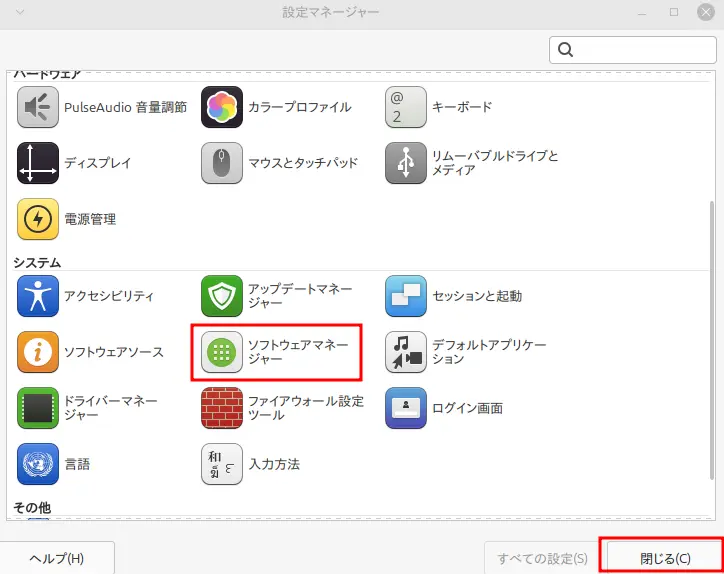Open ソフトウェアソース info icon
This screenshot has width=724, height=574.
click(x=38, y=352)
